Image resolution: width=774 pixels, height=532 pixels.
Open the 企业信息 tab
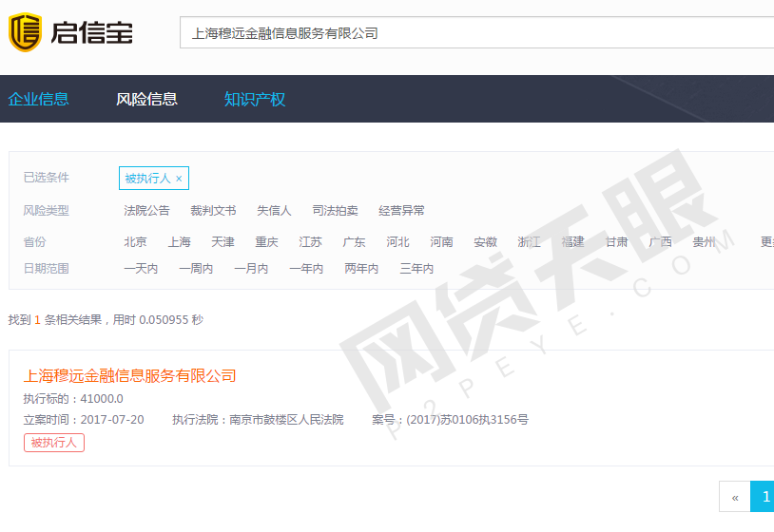(x=39, y=99)
